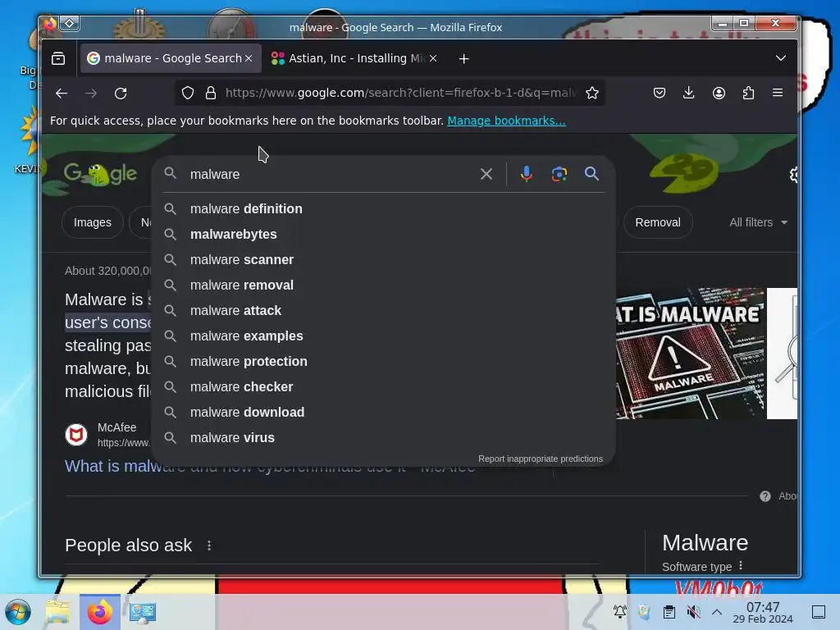Open taskbar clock 07:47 date
This screenshot has height=630, width=840.
(x=763, y=612)
